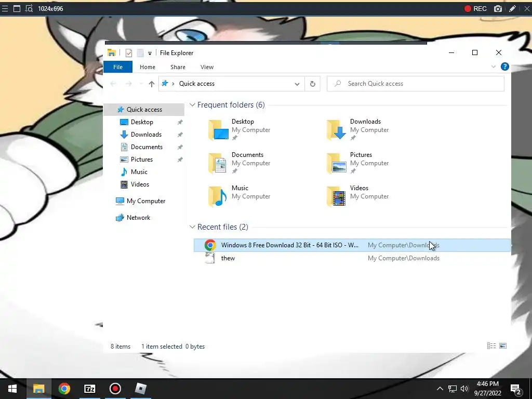The width and height of the screenshot is (532, 399).
Task: Switch to Details view layout icon
Action: click(x=491, y=345)
